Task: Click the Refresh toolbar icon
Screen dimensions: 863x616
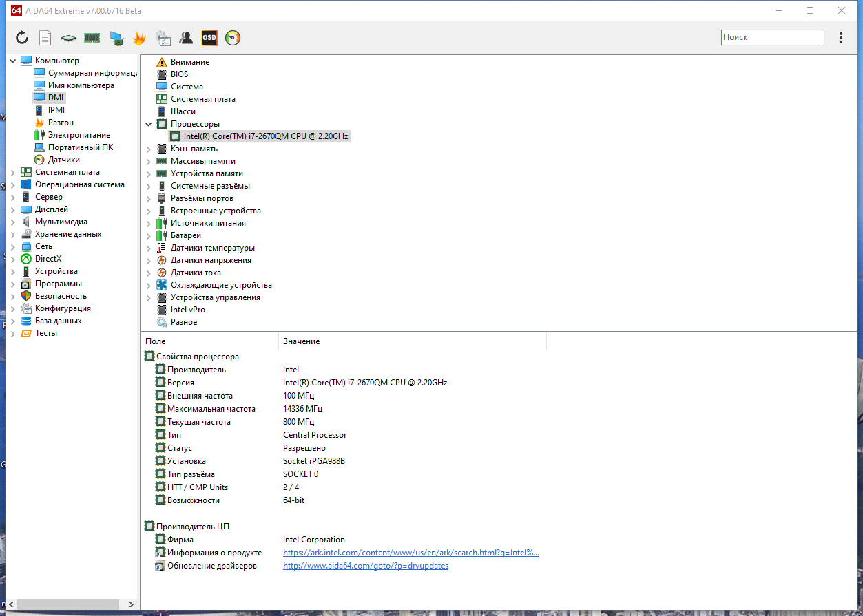Action: (21, 37)
